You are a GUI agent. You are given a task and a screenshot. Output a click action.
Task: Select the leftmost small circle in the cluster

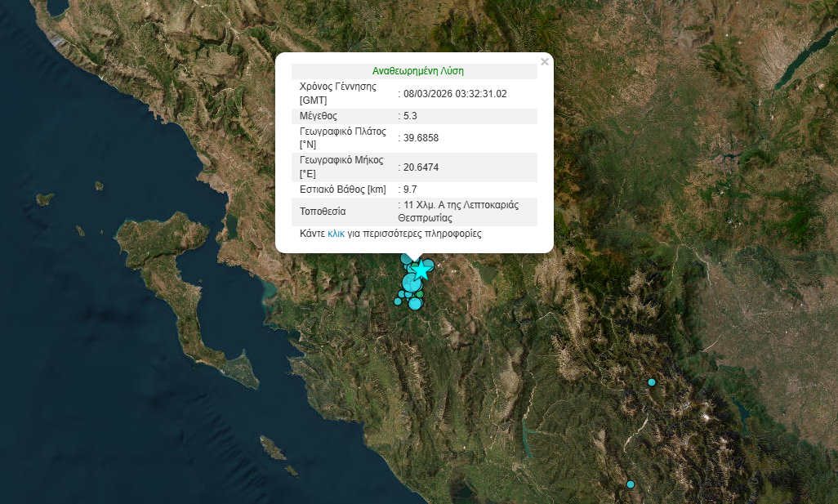(x=398, y=301)
